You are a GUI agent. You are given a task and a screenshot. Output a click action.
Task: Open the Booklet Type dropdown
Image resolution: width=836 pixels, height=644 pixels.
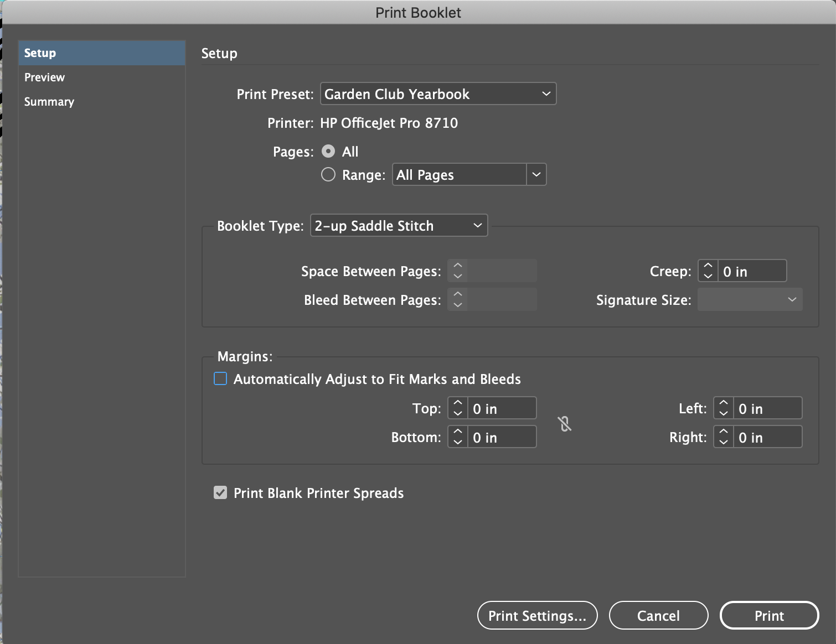pyautogui.click(x=398, y=225)
